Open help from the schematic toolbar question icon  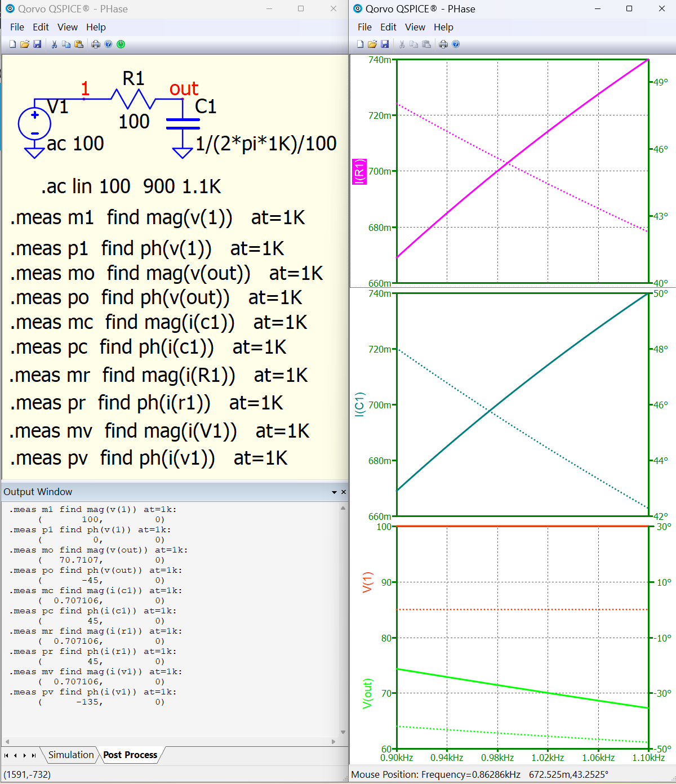click(x=108, y=44)
